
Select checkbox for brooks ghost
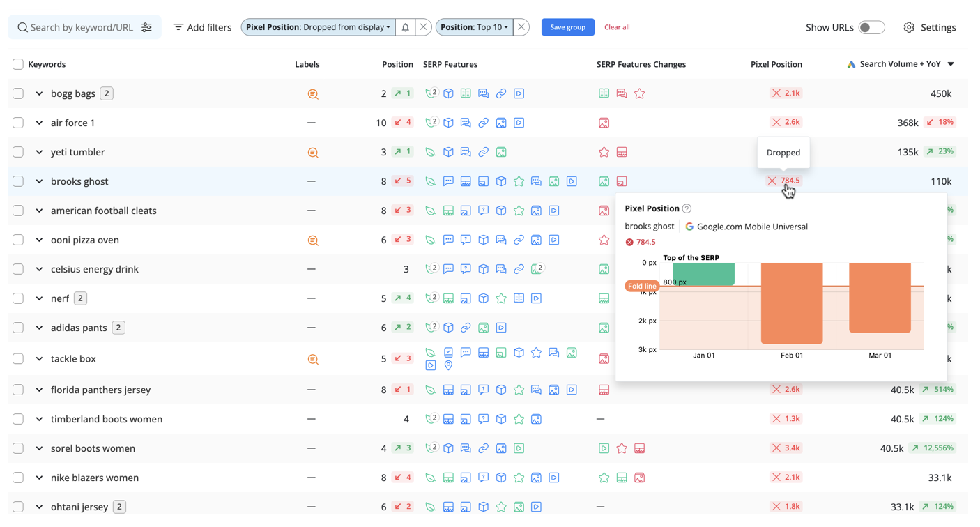click(18, 181)
